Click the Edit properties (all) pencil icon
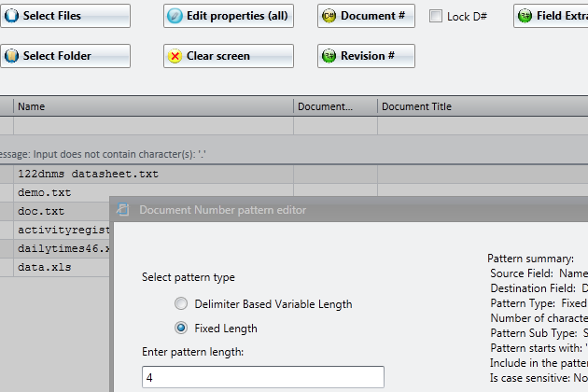This screenshot has height=392, width=588. pyautogui.click(x=175, y=16)
